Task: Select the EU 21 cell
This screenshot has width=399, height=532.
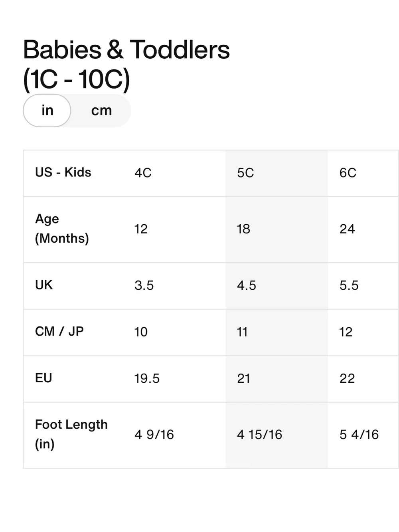Action: coord(243,378)
